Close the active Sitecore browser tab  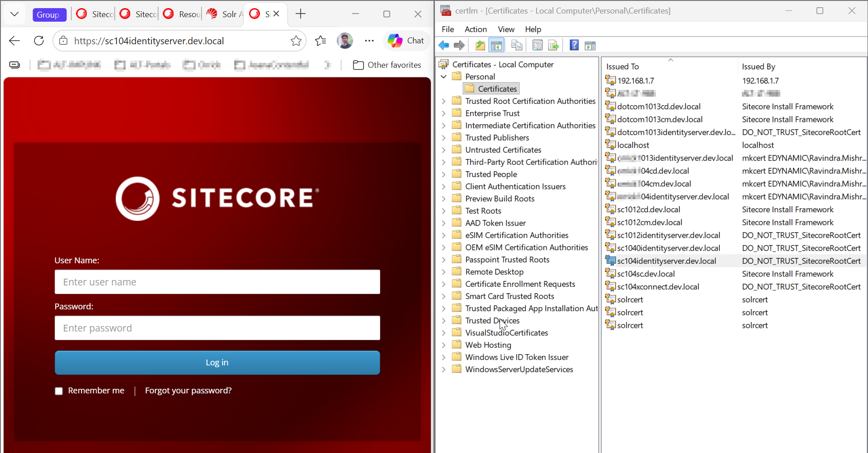(277, 14)
